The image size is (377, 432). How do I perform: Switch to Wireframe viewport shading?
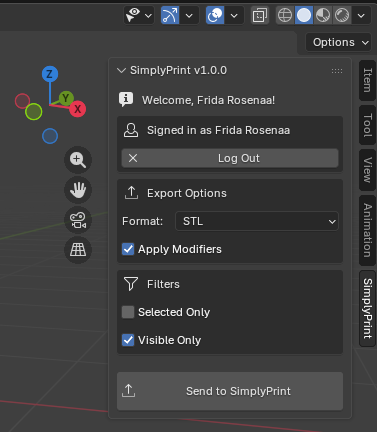[x=285, y=15]
